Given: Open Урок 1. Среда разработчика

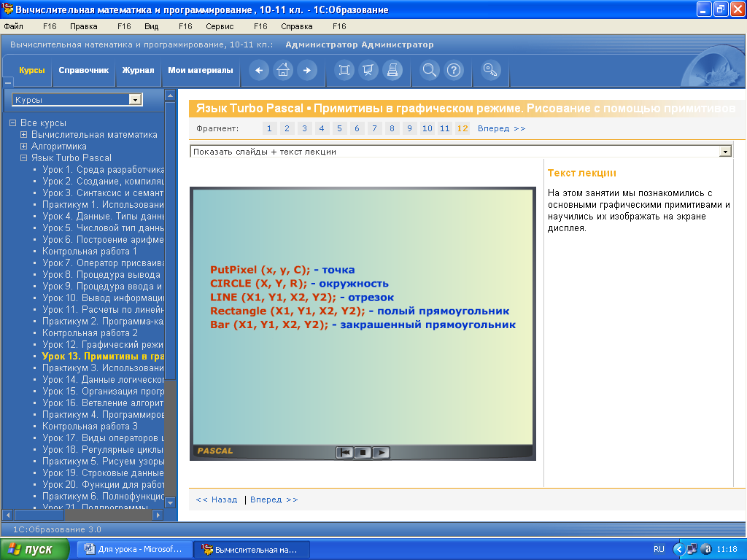Looking at the screenshot, I should 104,169.
